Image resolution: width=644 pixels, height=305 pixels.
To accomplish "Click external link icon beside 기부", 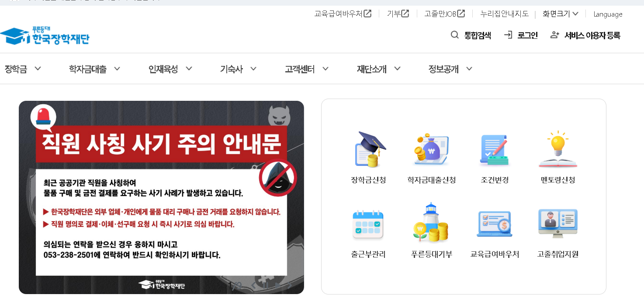I will click(x=405, y=14).
